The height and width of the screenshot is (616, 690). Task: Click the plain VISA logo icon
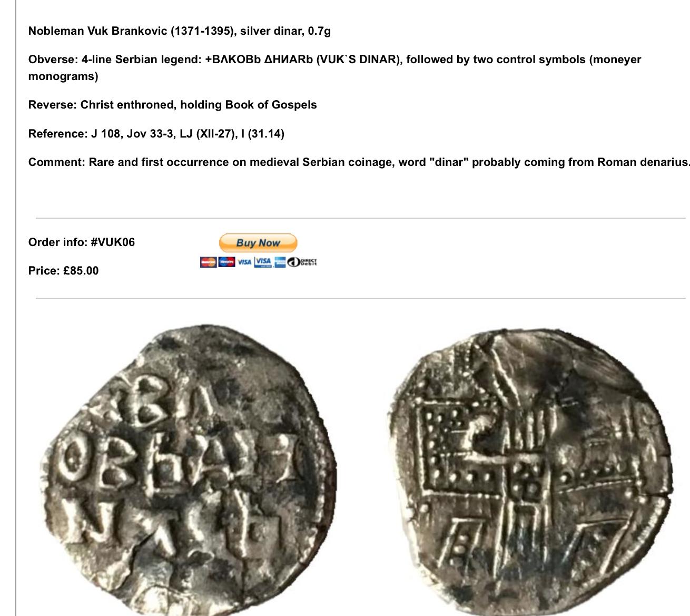(244, 262)
